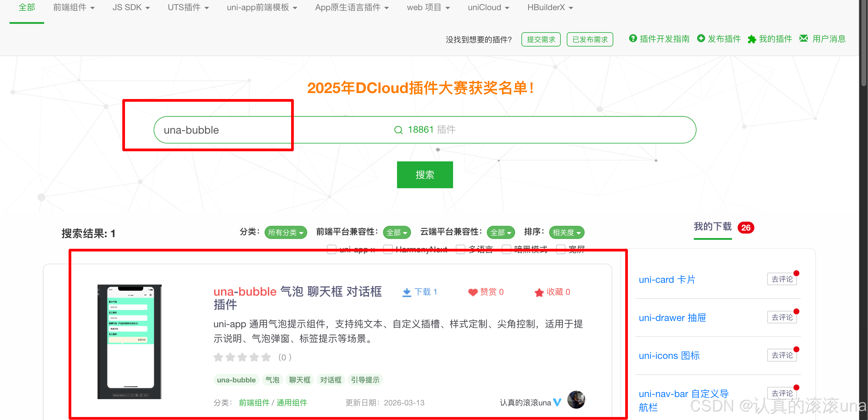Image resolution: width=868 pixels, height=420 pixels.
Task: Open the web 项目 dropdown
Action: (428, 7)
